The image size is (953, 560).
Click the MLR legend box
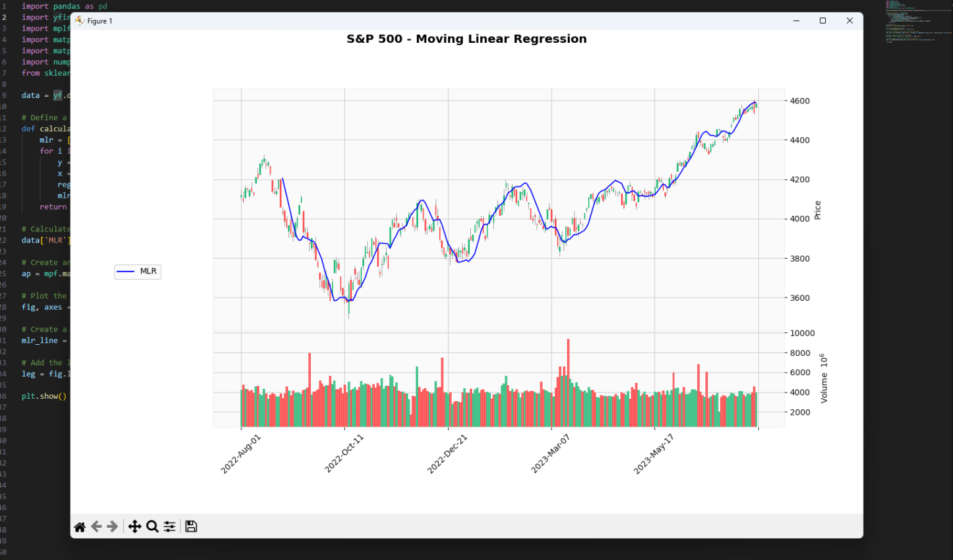click(137, 272)
